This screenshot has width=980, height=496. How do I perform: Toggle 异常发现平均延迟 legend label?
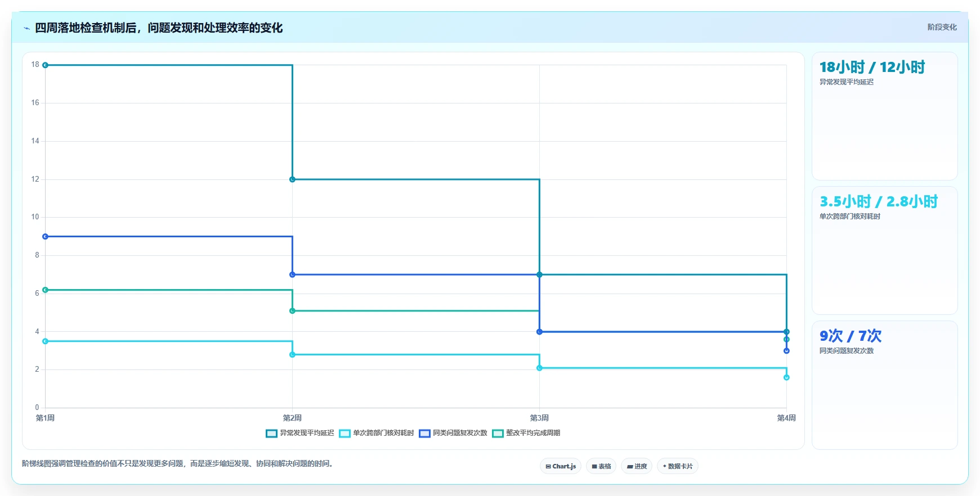(x=307, y=433)
